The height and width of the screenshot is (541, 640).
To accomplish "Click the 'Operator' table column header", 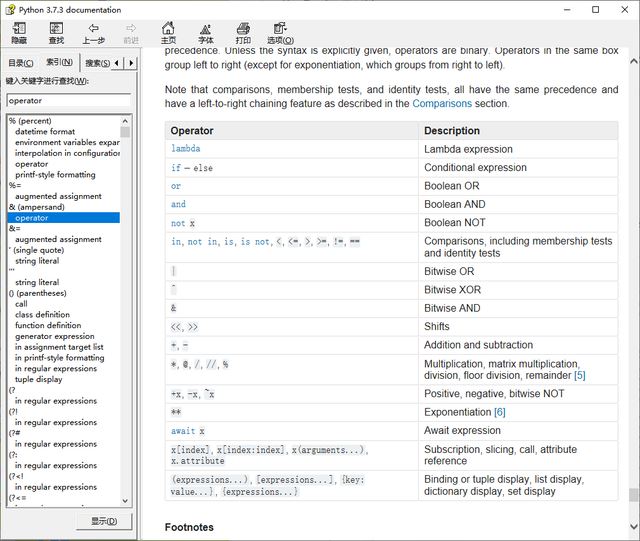I will pos(292,131).
